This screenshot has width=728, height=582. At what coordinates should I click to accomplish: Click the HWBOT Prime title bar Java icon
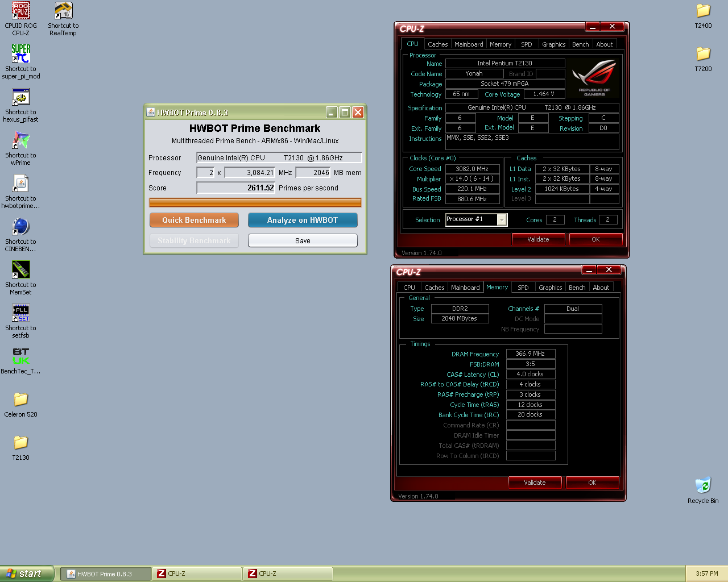click(x=151, y=113)
